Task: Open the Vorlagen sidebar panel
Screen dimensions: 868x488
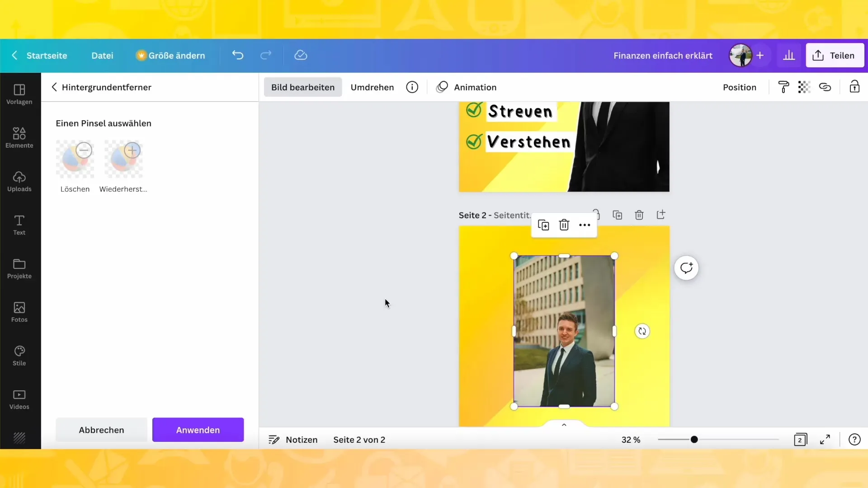Action: tap(19, 94)
